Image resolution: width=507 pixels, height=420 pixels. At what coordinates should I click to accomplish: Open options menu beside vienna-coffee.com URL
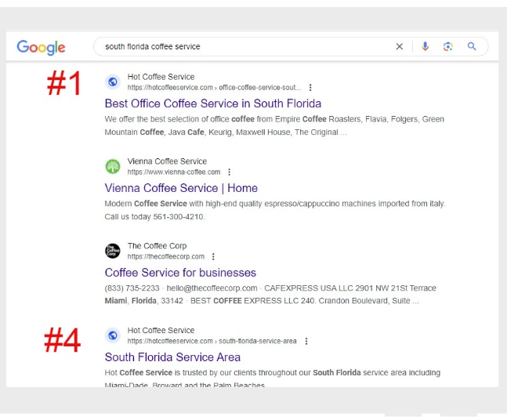click(x=230, y=172)
